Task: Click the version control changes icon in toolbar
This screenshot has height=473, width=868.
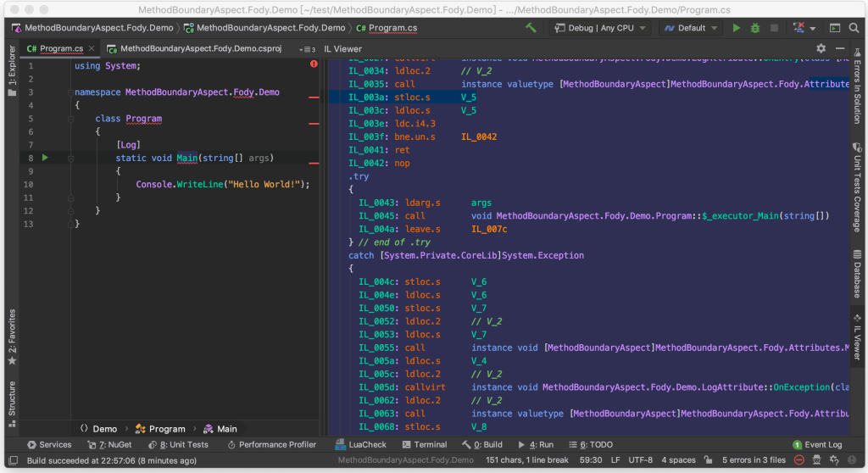Action: (x=798, y=28)
